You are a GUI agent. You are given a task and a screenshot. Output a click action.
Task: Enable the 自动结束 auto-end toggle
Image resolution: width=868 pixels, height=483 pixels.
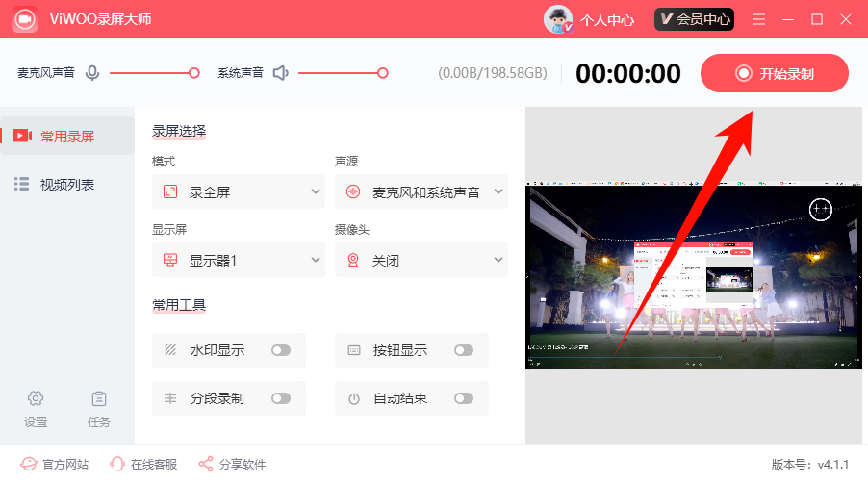coord(464,398)
